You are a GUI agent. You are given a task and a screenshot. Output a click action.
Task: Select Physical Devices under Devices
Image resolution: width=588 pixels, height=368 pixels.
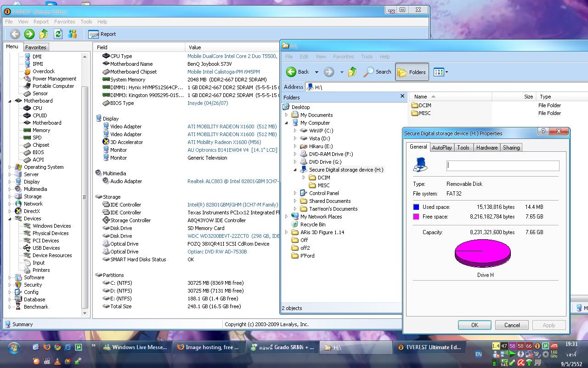[x=51, y=233]
